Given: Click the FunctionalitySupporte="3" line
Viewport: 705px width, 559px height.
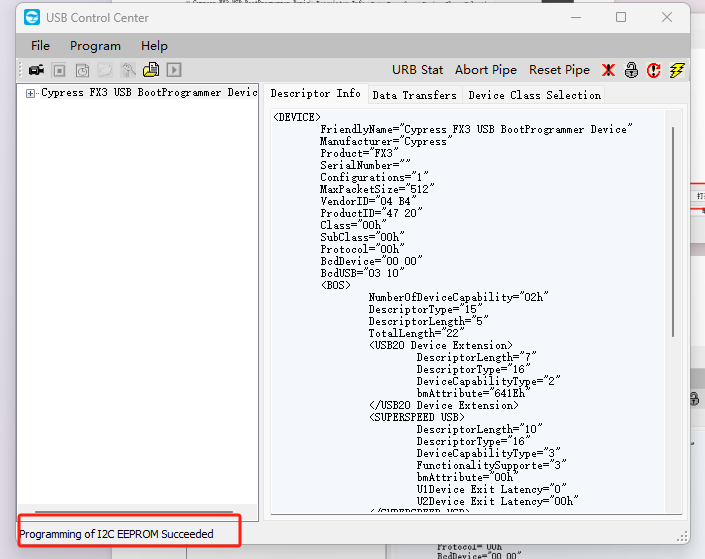Looking at the screenshot, I should [x=491, y=465].
